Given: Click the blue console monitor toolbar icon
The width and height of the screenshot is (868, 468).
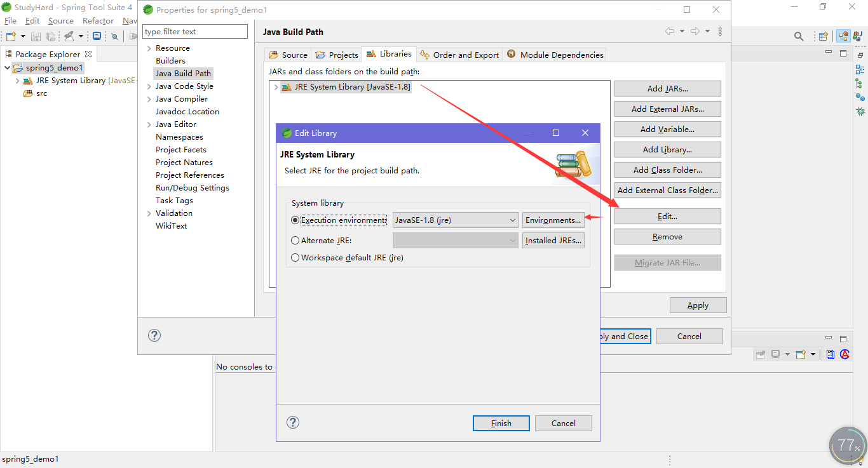Looking at the screenshot, I should pyautogui.click(x=97, y=36).
